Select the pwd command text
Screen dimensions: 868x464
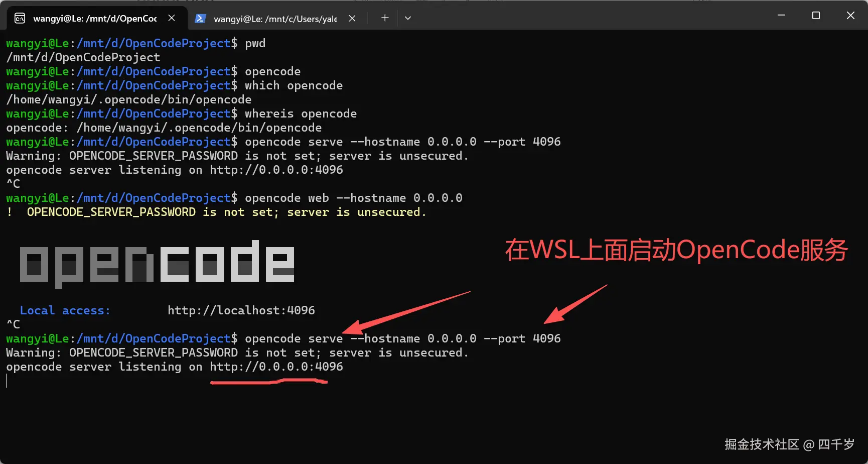(x=255, y=43)
